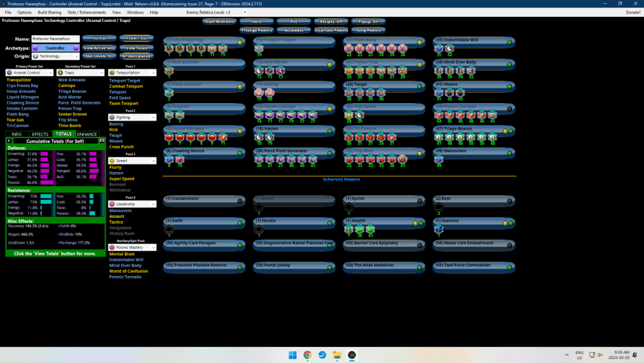Toggle the Agility Core Paragon indicator
Image resolution: width=644 pixels, height=363 pixels.
click(x=240, y=246)
